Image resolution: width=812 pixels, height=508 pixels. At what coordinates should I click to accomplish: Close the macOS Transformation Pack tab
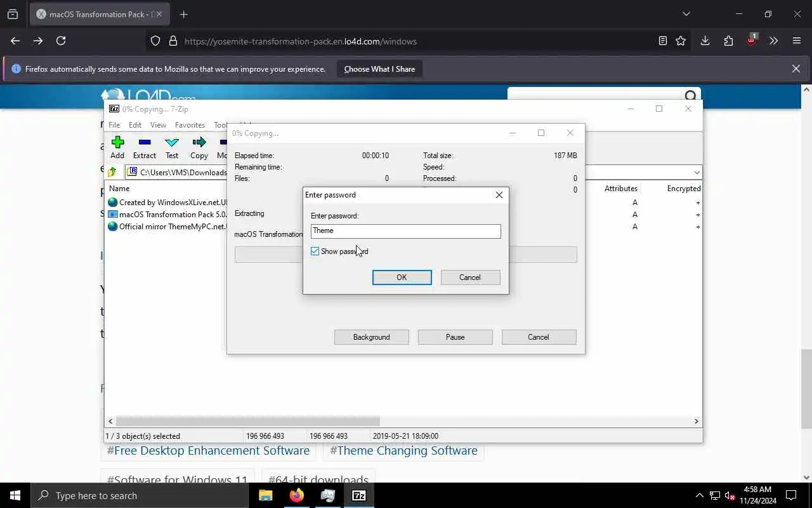pyautogui.click(x=159, y=14)
